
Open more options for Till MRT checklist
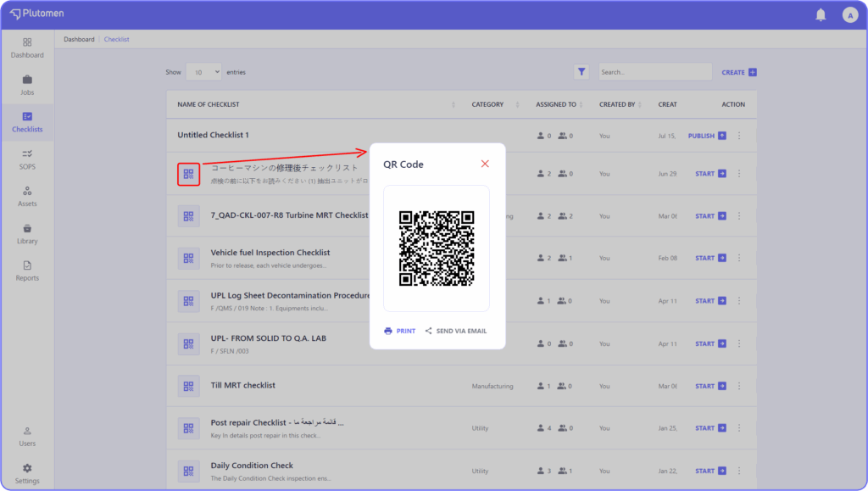[x=739, y=386]
